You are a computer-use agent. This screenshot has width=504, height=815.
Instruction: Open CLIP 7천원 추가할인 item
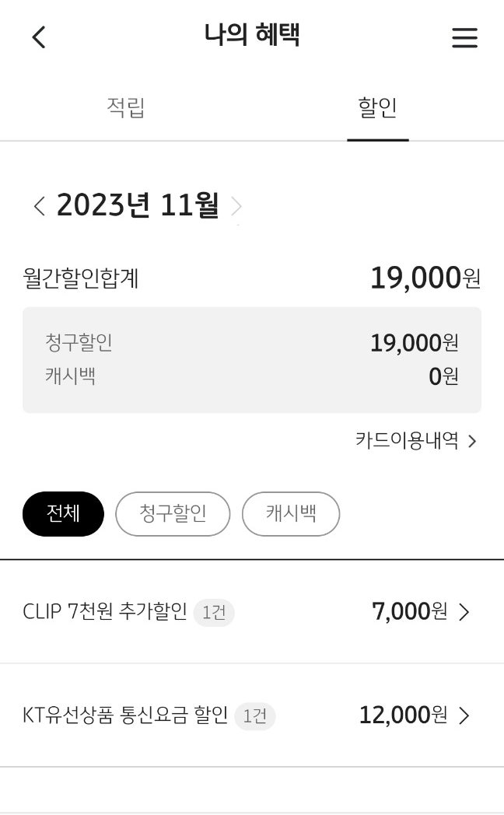pyautogui.click(x=105, y=612)
